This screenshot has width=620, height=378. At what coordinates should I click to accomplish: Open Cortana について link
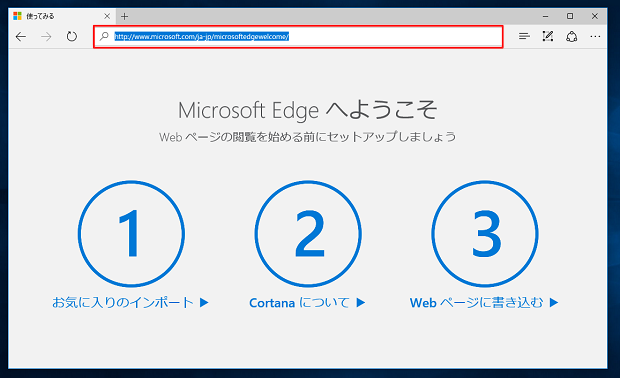tap(299, 302)
